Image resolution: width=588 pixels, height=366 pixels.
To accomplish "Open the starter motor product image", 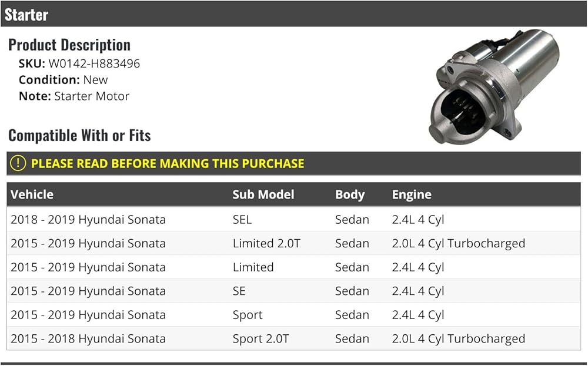I will (493, 87).
